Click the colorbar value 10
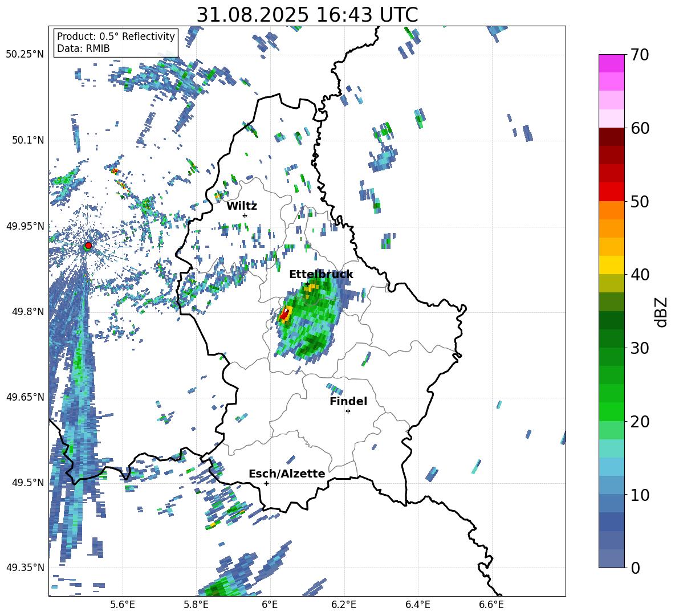Image resolution: width=675 pixels, height=616 pixels. [640, 495]
